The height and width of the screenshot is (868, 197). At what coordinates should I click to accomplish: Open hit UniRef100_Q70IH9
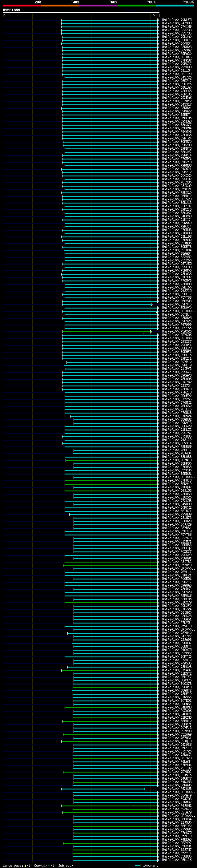tap(177, 26)
